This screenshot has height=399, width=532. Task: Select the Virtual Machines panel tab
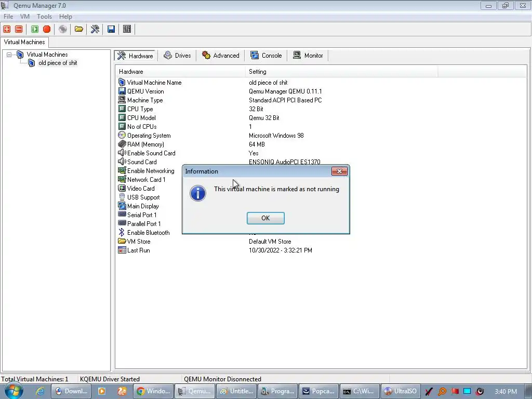point(24,42)
